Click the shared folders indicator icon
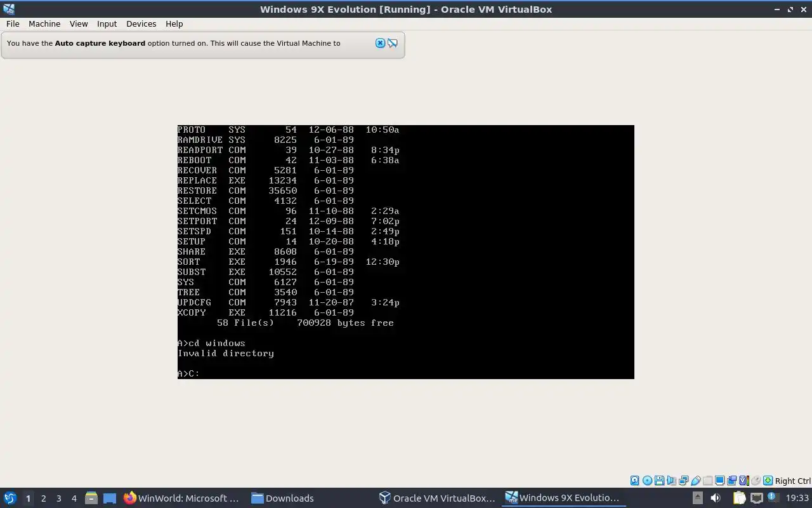The height and width of the screenshot is (508, 812). click(x=707, y=481)
